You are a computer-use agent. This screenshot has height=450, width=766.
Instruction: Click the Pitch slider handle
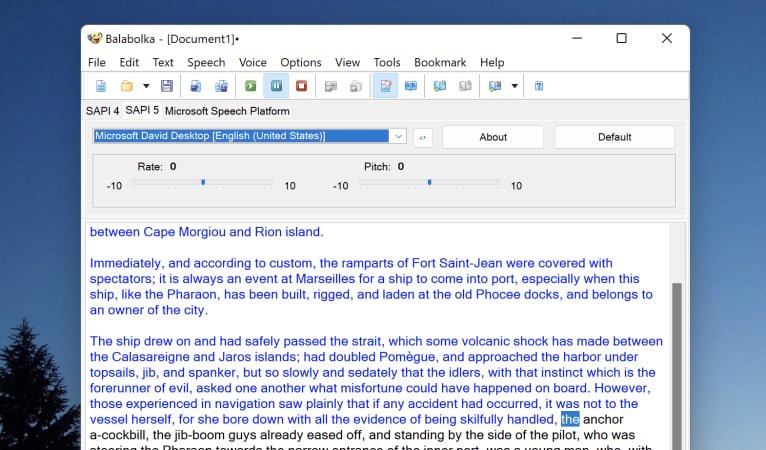pyautogui.click(x=429, y=182)
